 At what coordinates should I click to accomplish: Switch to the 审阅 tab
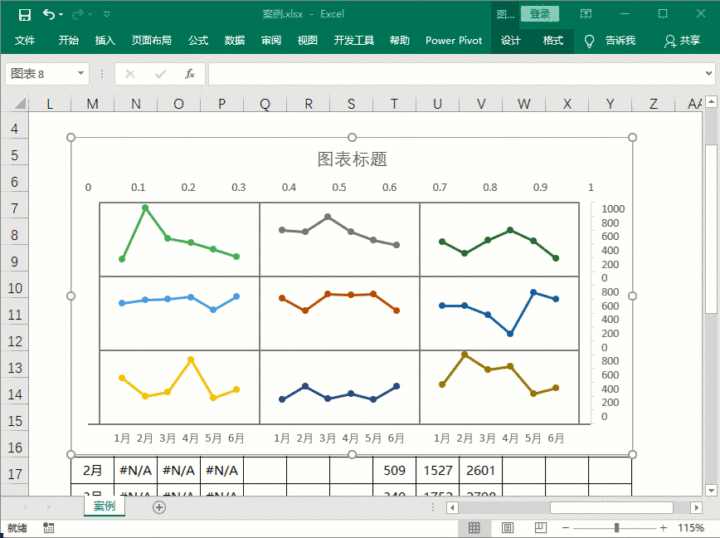[271, 40]
